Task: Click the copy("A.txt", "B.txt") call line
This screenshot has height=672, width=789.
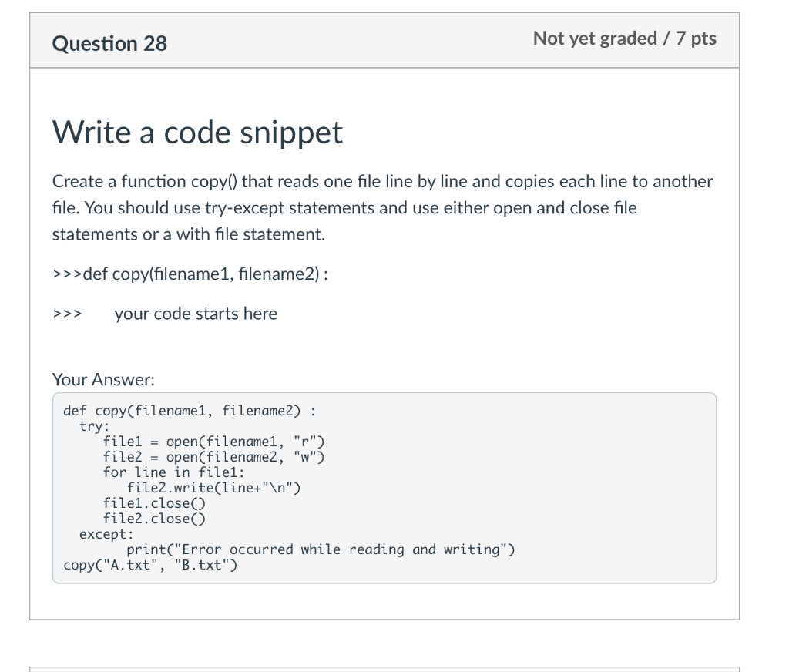Action: coord(150,566)
